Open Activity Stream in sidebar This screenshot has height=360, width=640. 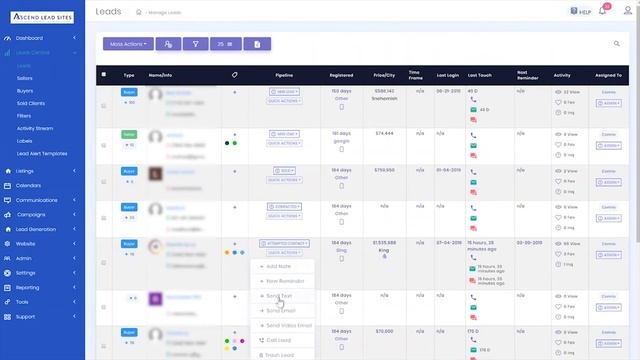tap(35, 128)
